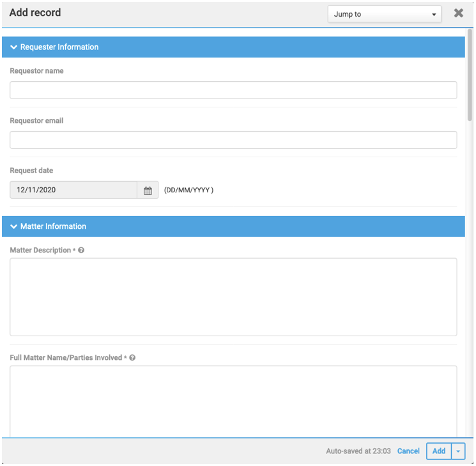
Task: Open the Jump to dropdown
Action: (385, 14)
